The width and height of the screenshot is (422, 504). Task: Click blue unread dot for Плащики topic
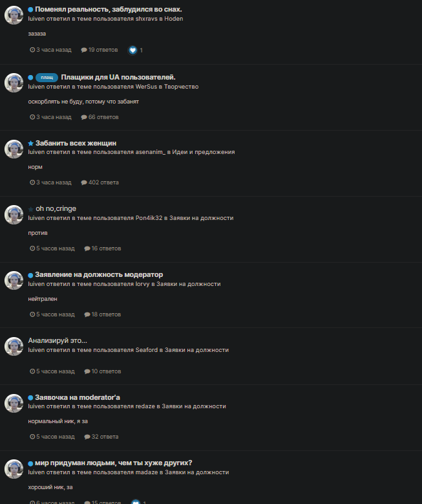click(30, 78)
